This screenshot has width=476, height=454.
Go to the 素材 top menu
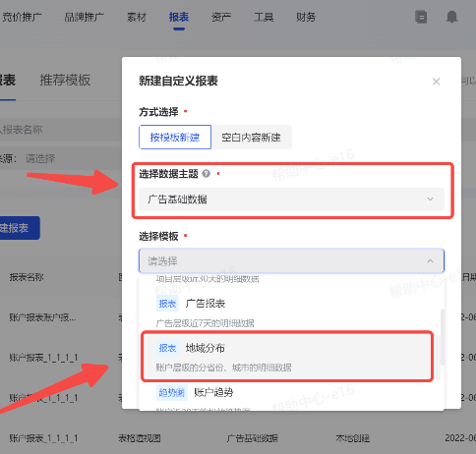point(137,17)
